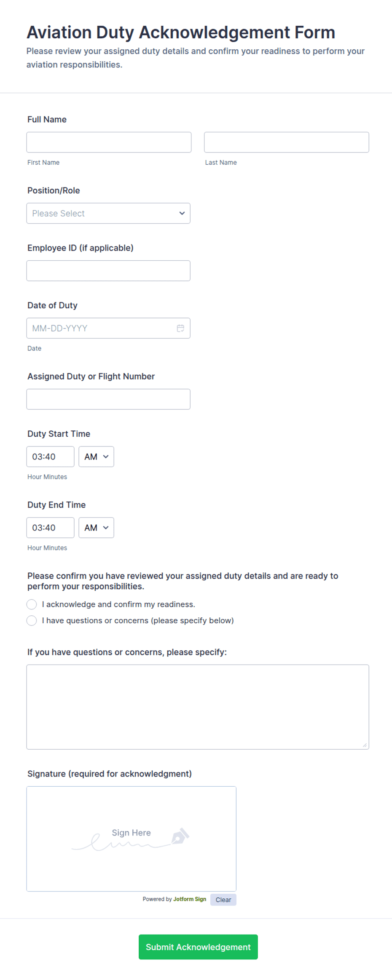Clear the signature field
392x980 pixels.
(x=223, y=900)
